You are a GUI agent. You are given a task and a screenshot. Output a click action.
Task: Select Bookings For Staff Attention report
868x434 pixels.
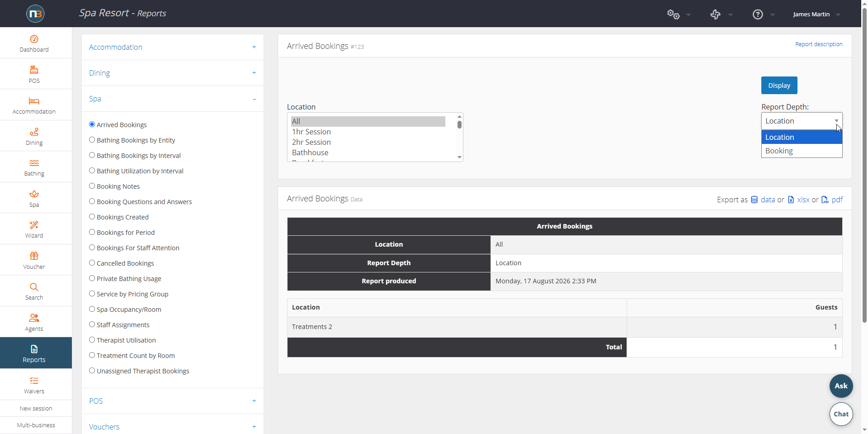click(92, 248)
